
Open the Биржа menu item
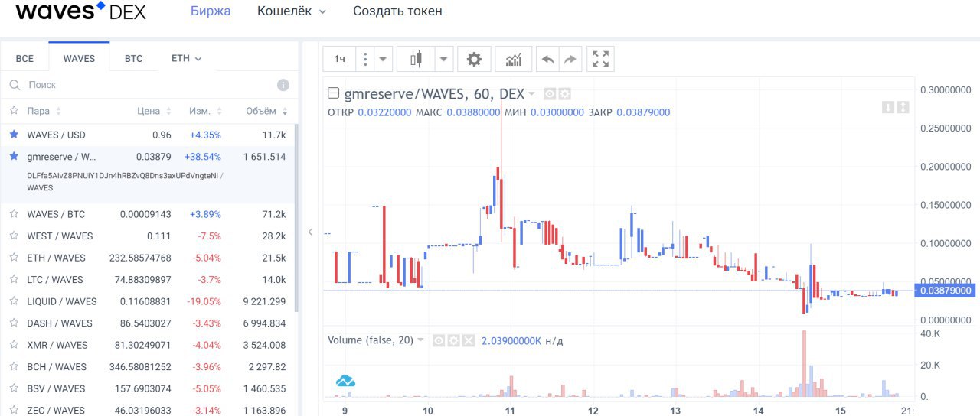211,11
